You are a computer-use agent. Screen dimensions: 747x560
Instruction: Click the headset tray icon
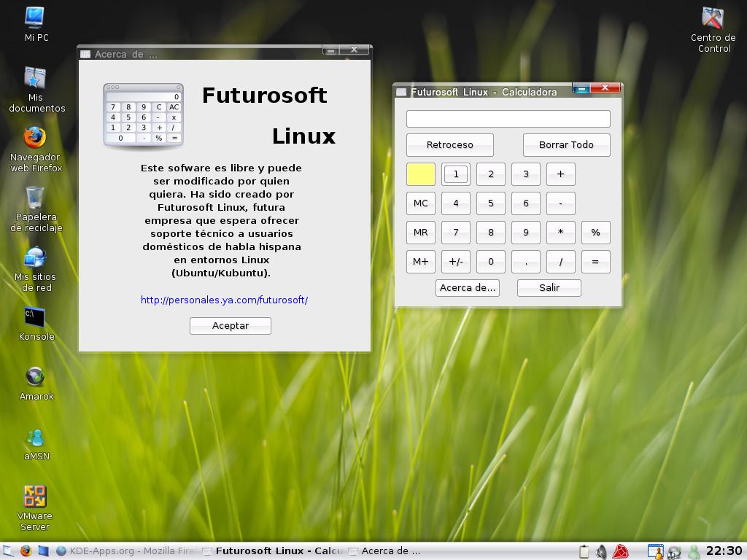pos(675,552)
